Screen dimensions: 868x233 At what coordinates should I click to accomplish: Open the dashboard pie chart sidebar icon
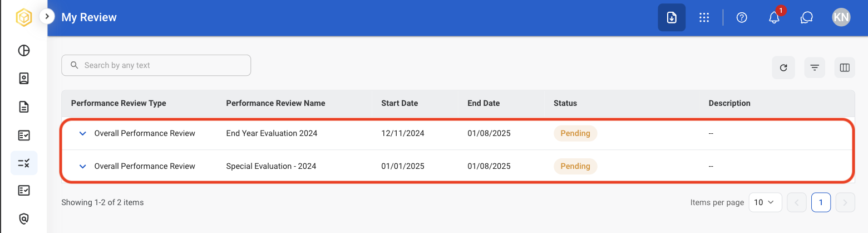[x=24, y=51]
